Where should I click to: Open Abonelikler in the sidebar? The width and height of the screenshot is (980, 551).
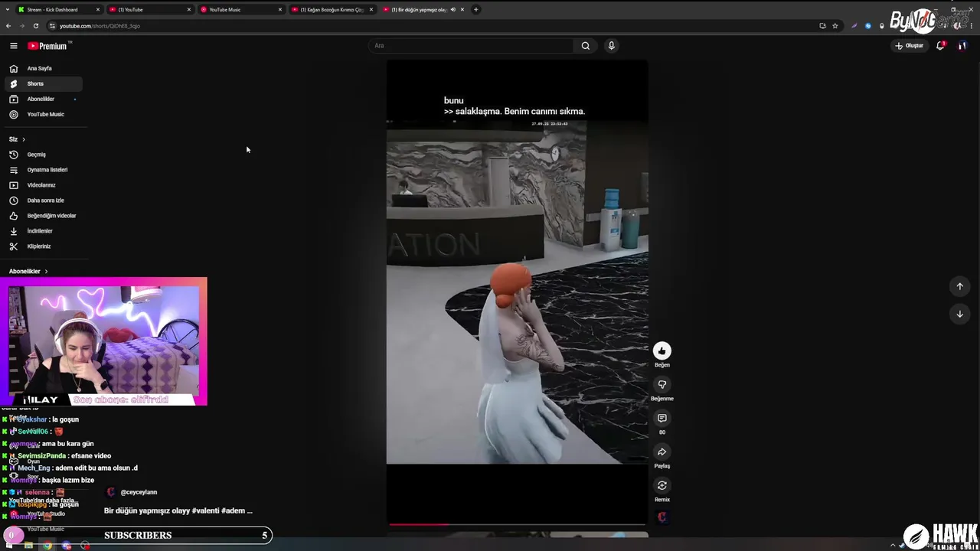click(43, 99)
